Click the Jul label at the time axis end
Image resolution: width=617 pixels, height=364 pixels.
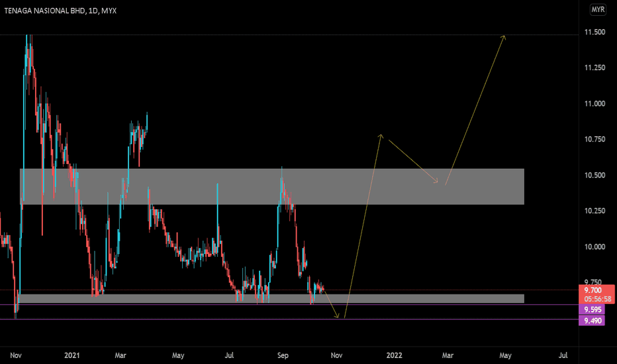point(563,355)
